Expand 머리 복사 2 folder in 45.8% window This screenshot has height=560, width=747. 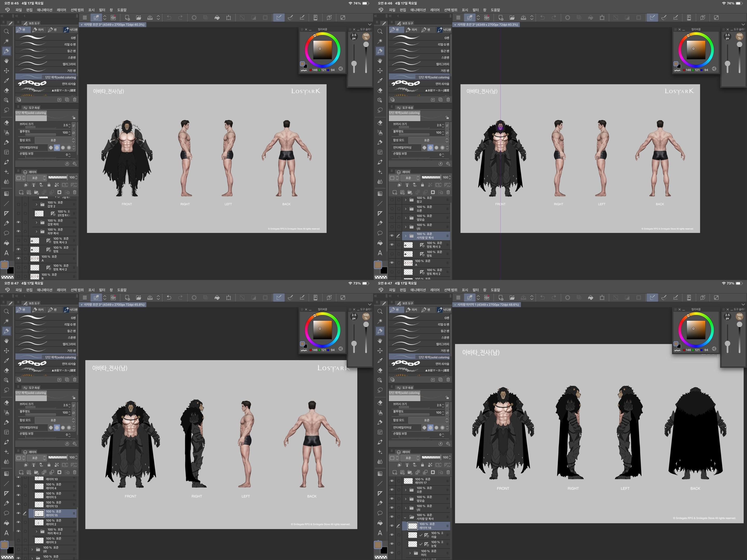pyautogui.click(x=37, y=531)
